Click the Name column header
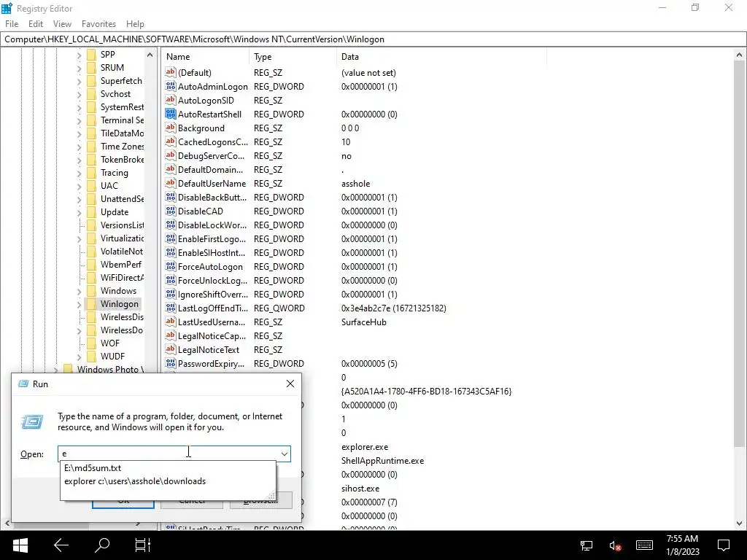 tap(205, 57)
